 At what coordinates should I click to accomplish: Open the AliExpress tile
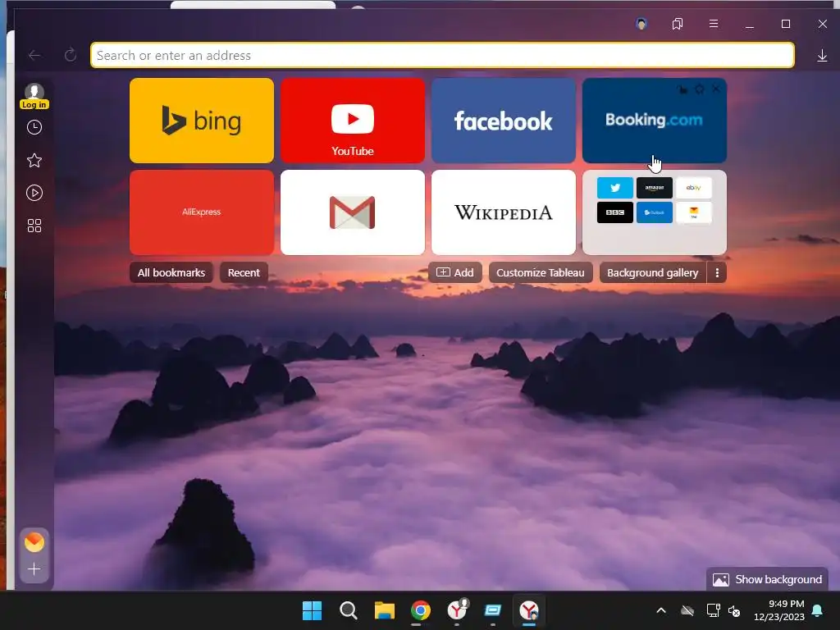202,212
